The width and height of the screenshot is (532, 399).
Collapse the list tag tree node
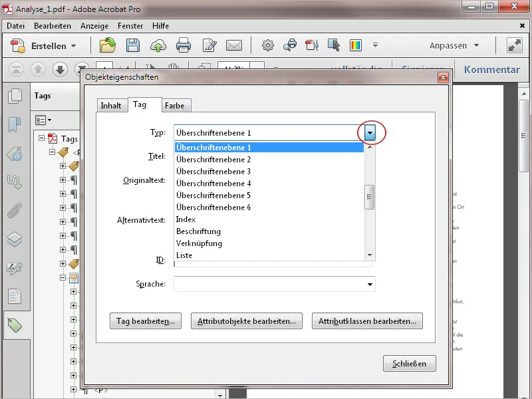63,277
